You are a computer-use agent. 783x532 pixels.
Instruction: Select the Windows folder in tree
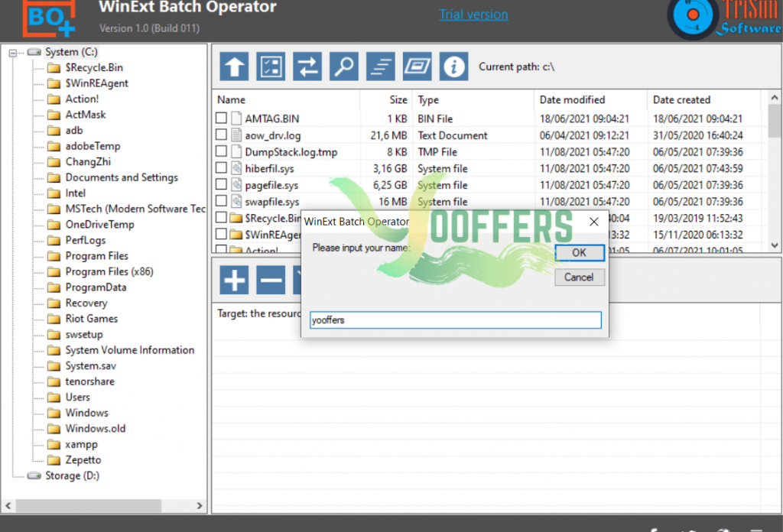coord(87,414)
